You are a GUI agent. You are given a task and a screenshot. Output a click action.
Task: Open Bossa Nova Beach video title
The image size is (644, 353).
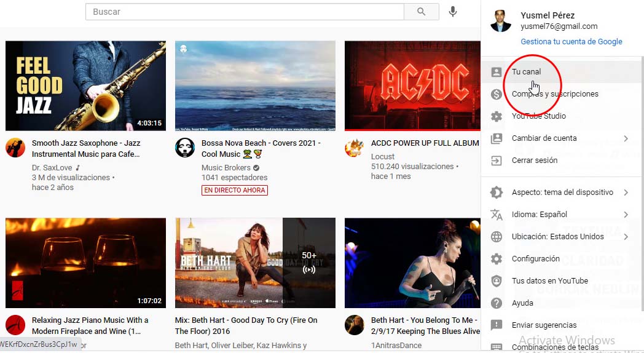(x=261, y=148)
